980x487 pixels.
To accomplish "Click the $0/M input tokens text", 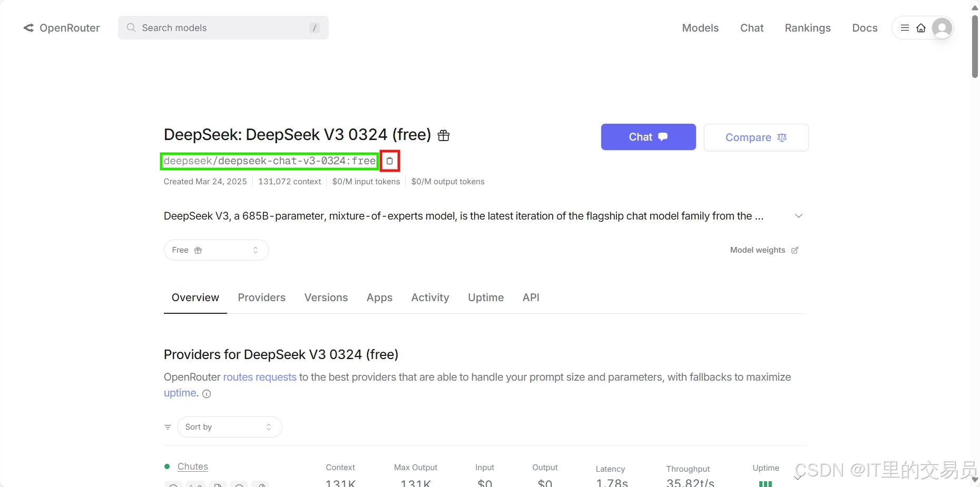I will coord(366,182).
